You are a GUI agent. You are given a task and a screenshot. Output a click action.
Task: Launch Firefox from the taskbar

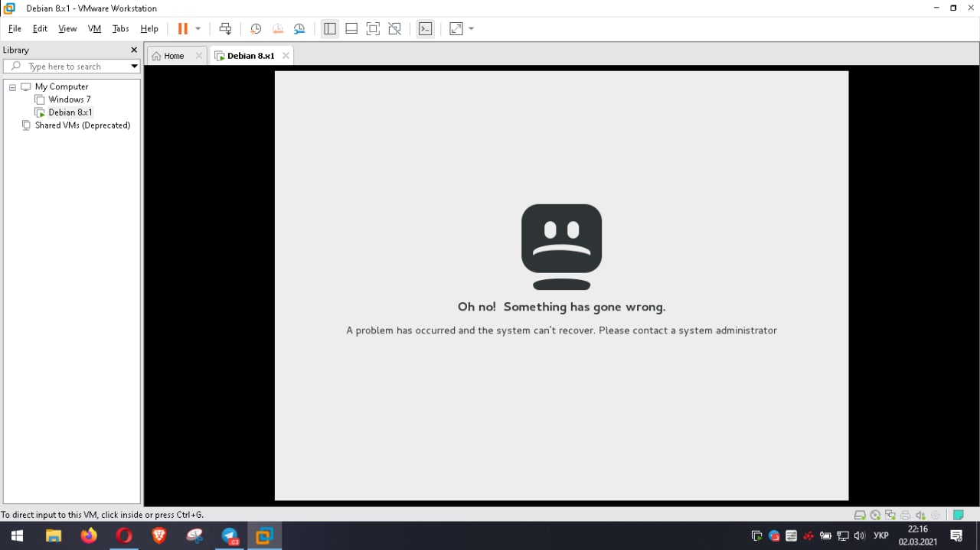click(89, 536)
